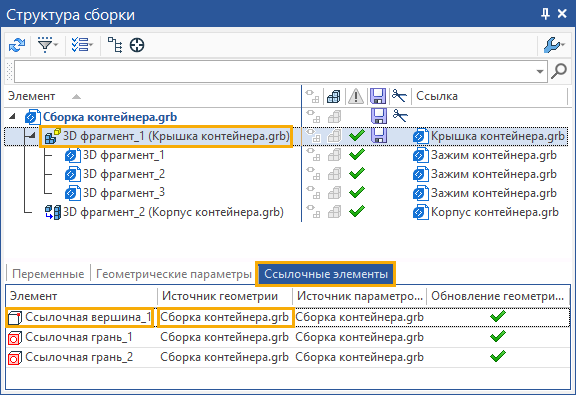Image resolution: width=576 pixels, height=395 pixels.
Task: Select child item 3D фрагмент_1
Action: point(123,155)
